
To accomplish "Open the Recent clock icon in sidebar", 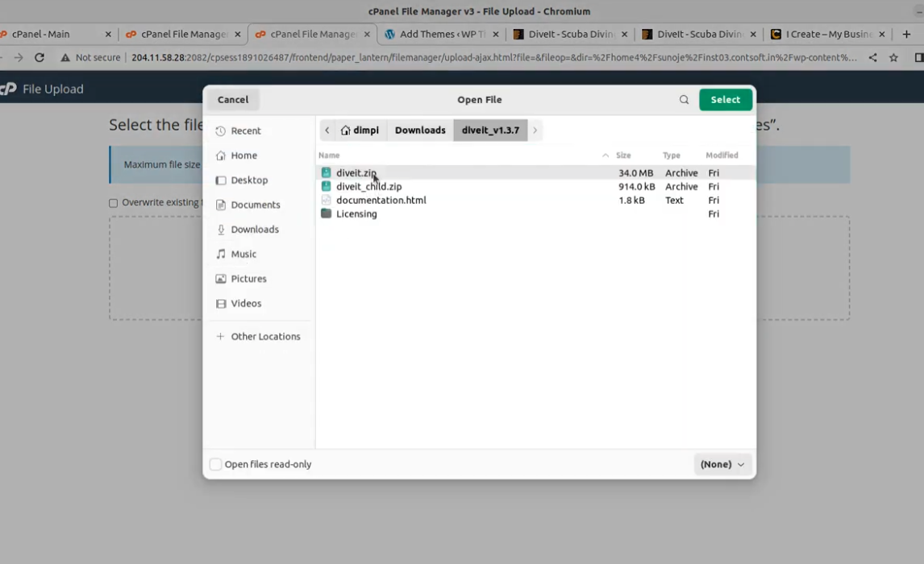I will click(x=220, y=131).
